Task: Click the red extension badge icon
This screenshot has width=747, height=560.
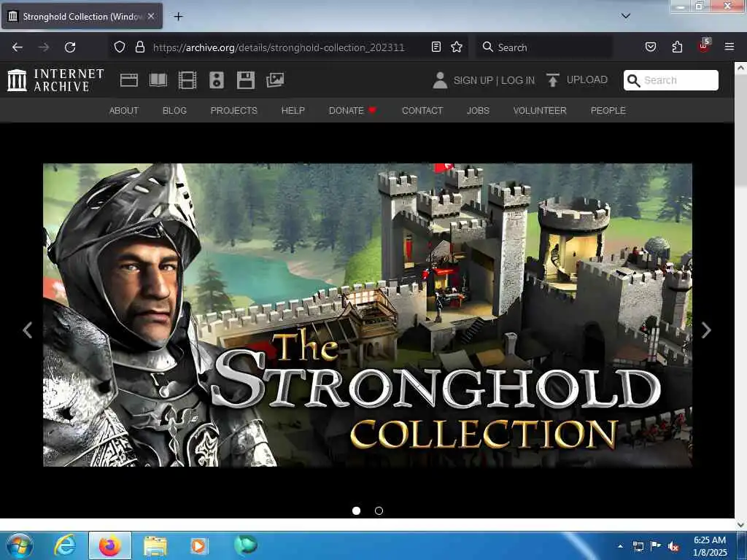Action: 704,46
